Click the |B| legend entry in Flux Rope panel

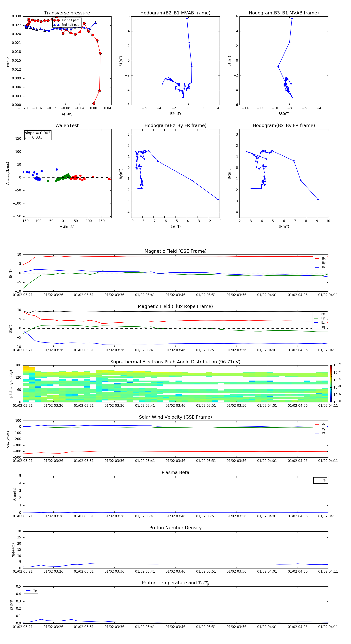pos(320,327)
